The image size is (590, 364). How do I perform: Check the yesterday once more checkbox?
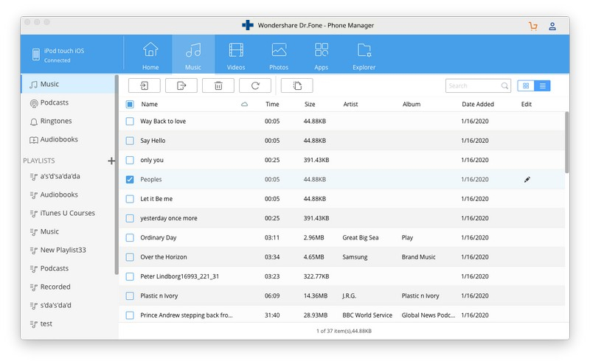tap(130, 218)
